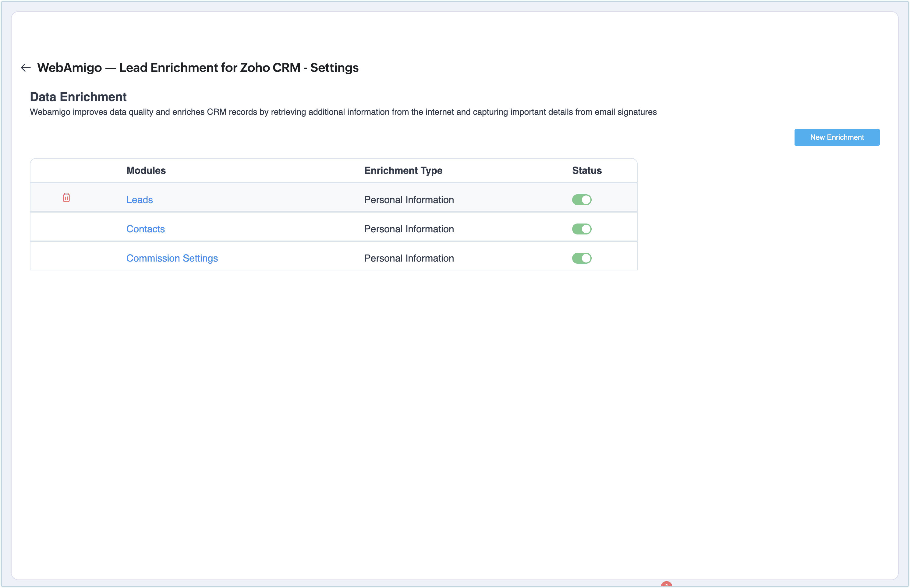Delete the Leads enrichment with trash icon
This screenshot has width=910, height=588.
pos(66,198)
